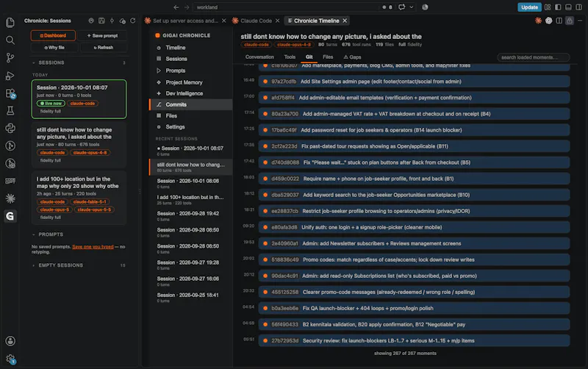This screenshot has width=588, height=369.
Task: Select the Chronicle G icon in sidebar
Action: click(10, 216)
